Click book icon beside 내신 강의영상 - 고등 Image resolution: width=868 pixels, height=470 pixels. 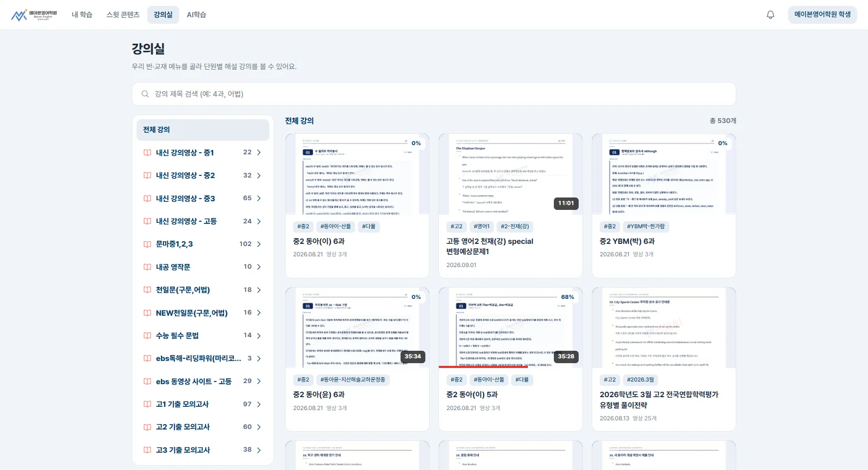coord(147,221)
